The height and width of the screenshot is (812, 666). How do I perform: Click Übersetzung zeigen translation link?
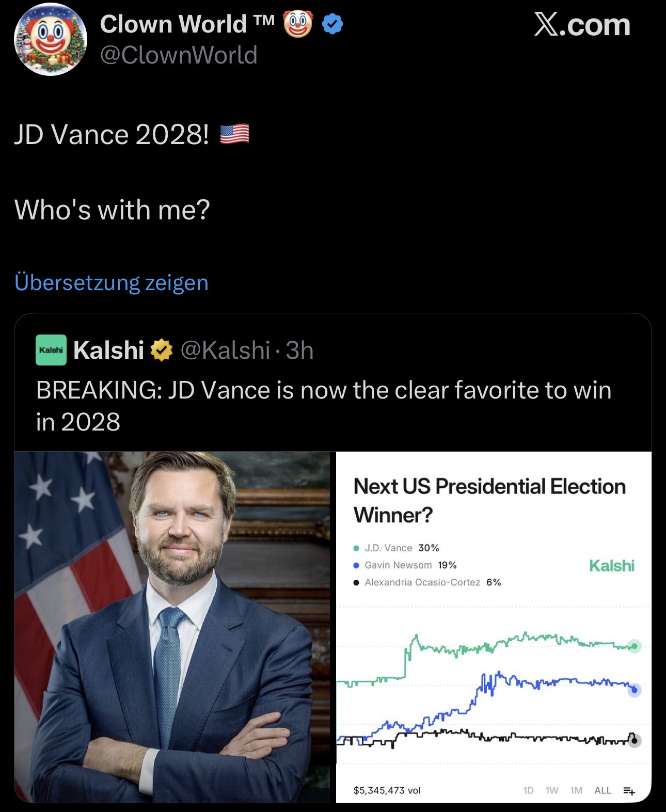coord(112,282)
